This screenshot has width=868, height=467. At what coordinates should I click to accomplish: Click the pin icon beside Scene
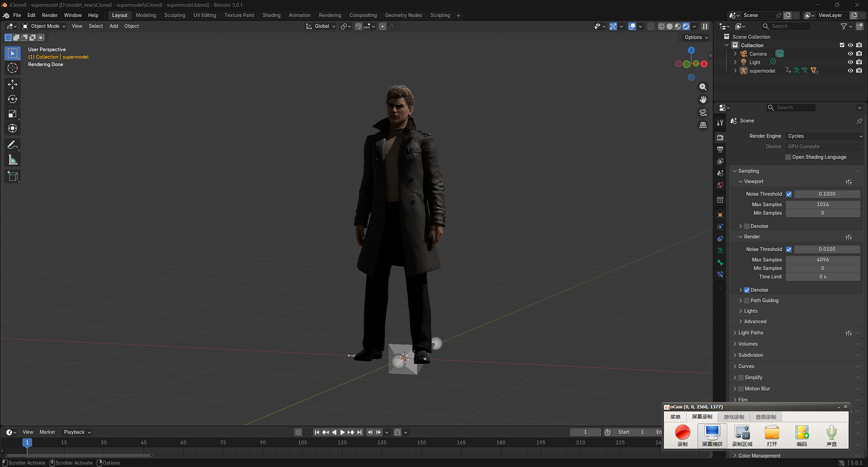coord(859,121)
